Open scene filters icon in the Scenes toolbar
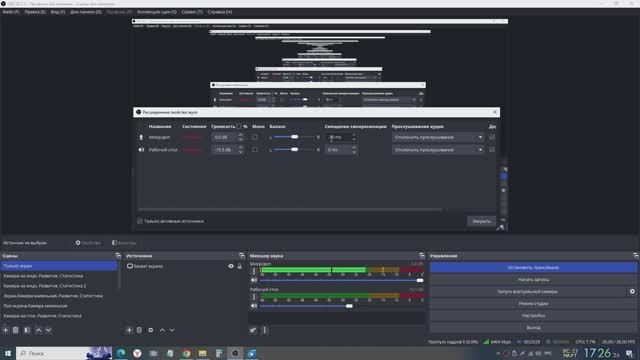The image size is (640, 360). (x=27, y=330)
